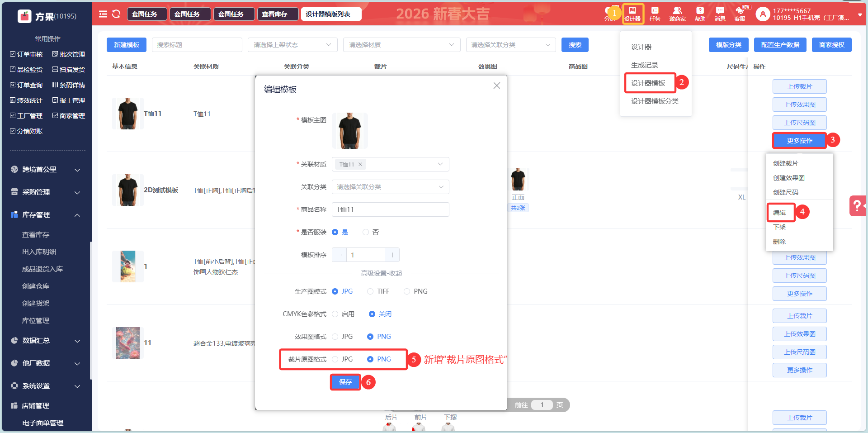Expand the 数据汇总 sidebar menu

click(46, 341)
